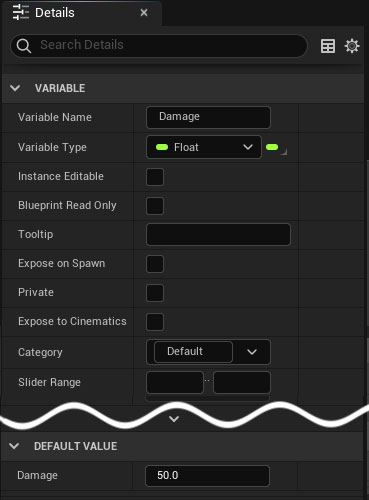Collapse the DEFAULT VALUE section
Image resolution: width=369 pixels, height=500 pixels.
[x=14, y=446]
